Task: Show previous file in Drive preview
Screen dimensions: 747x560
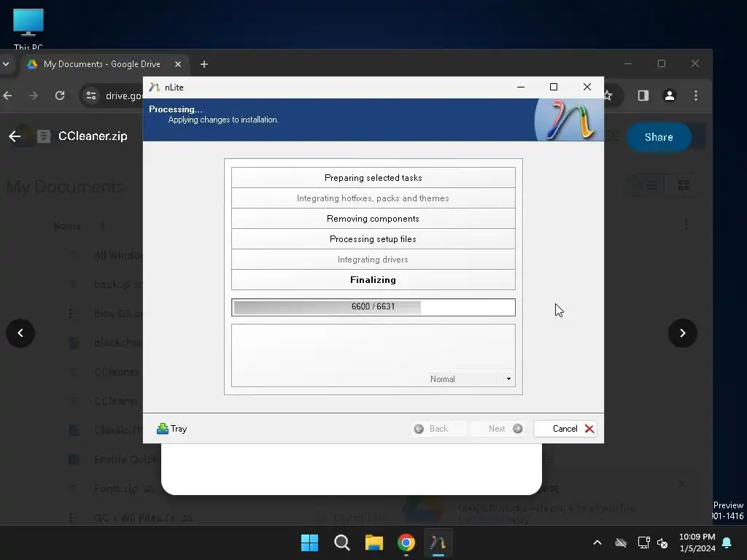Action: (20, 332)
